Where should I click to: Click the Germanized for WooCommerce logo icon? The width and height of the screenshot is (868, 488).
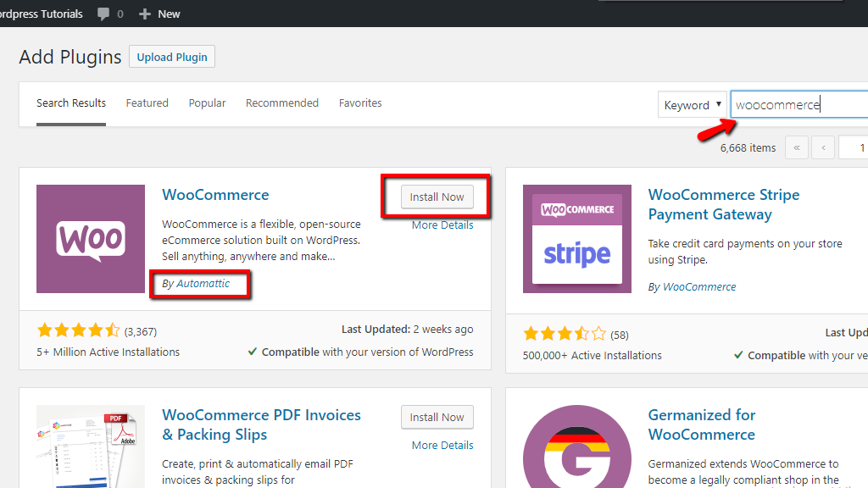click(x=576, y=446)
